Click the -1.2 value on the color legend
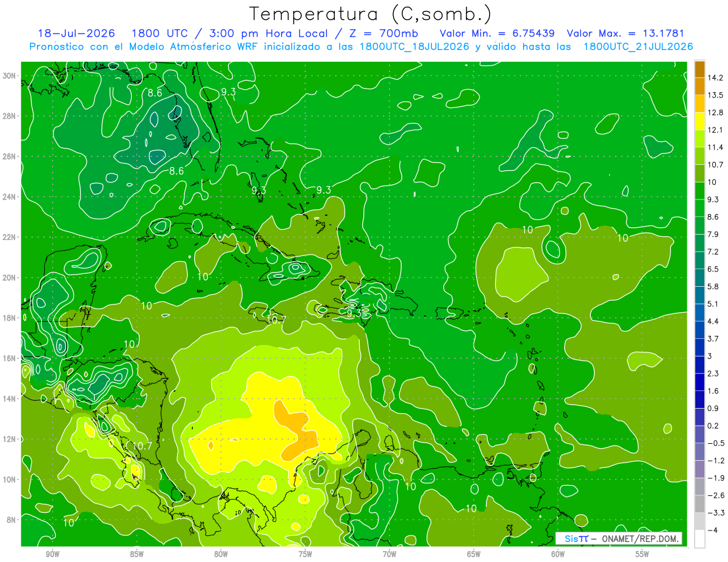The image size is (728, 562). coord(715,460)
